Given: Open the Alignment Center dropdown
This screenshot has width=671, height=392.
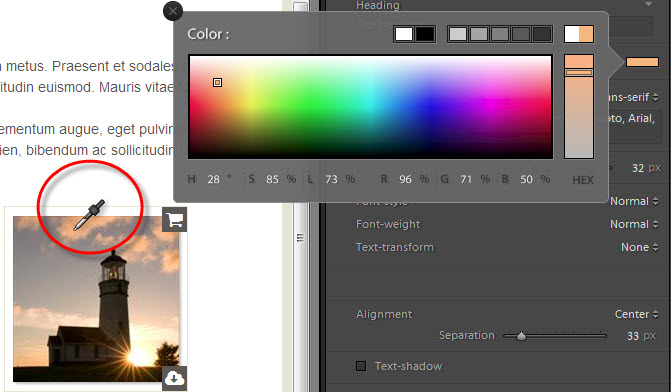Looking at the screenshot, I should point(636,314).
